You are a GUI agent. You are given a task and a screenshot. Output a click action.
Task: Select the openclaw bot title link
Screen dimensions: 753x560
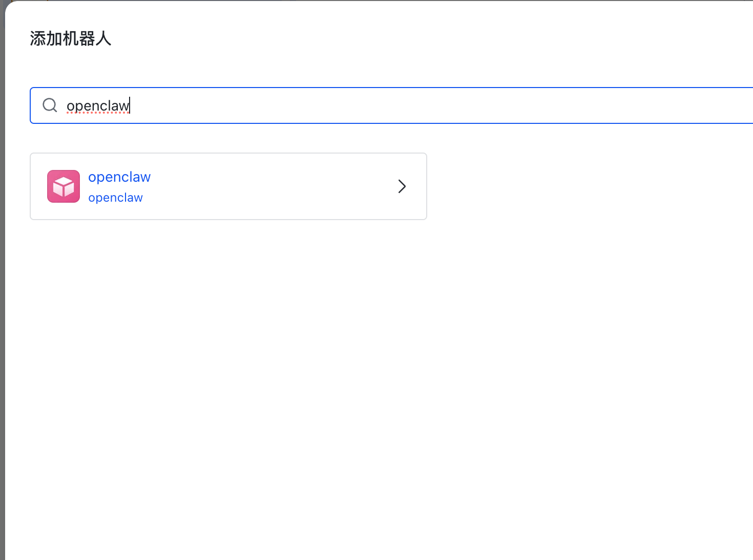[x=119, y=177]
